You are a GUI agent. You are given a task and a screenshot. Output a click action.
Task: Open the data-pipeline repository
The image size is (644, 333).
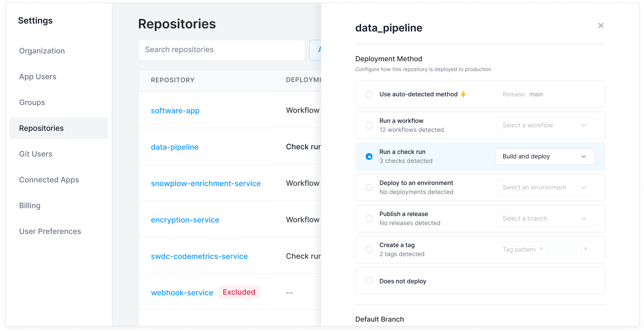[x=175, y=147]
